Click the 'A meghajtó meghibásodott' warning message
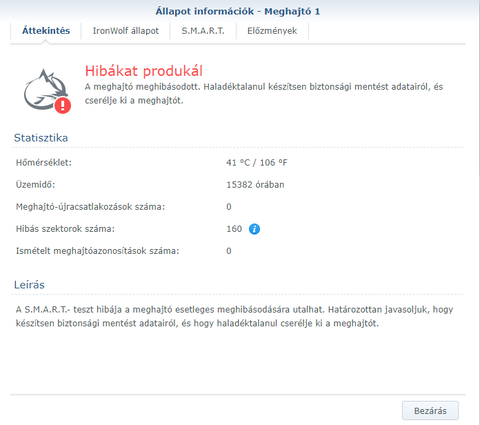The height and width of the screenshot is (425, 480). coord(264,94)
